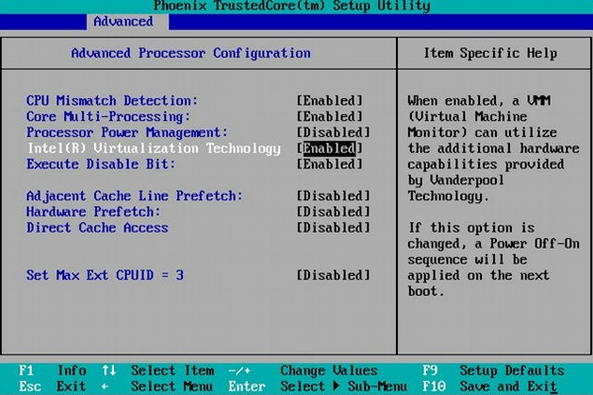Screen dimensions: 593x395
Task: Toggle CPU Mismatch Detection Enabled value
Action: pos(329,101)
